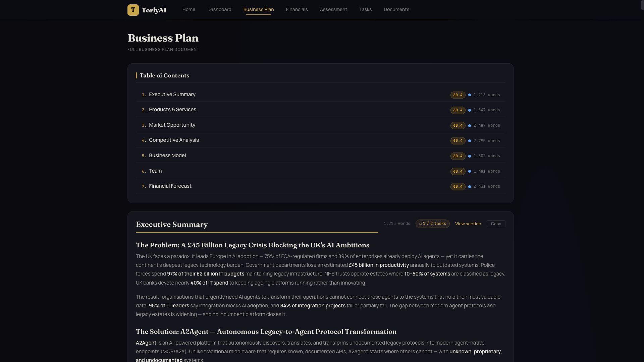Open the Dashboard page
Screen dimensions: 644x362
219,9
